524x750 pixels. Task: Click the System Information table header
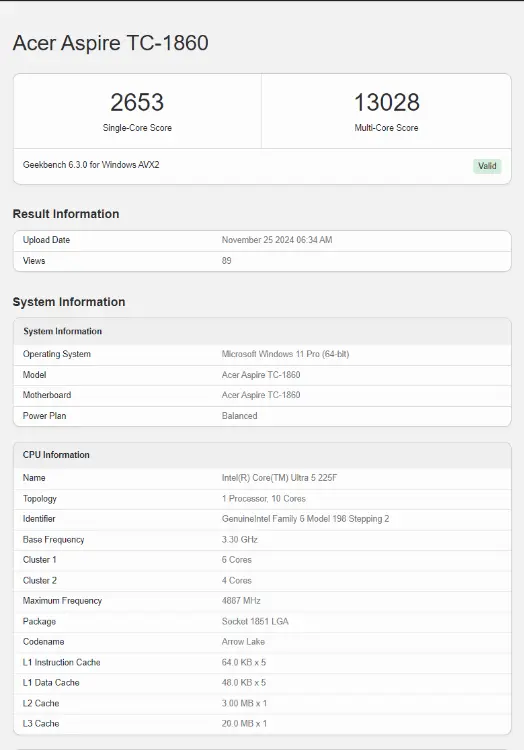pyautogui.click(x=262, y=331)
